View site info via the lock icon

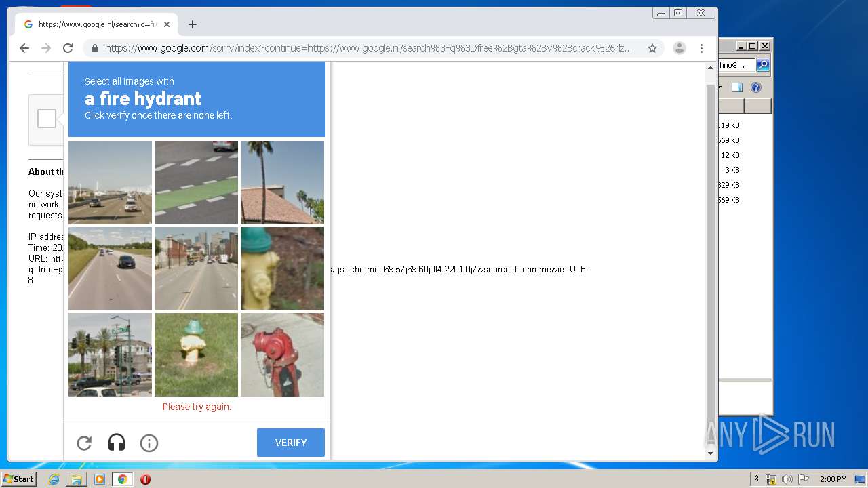coord(94,48)
